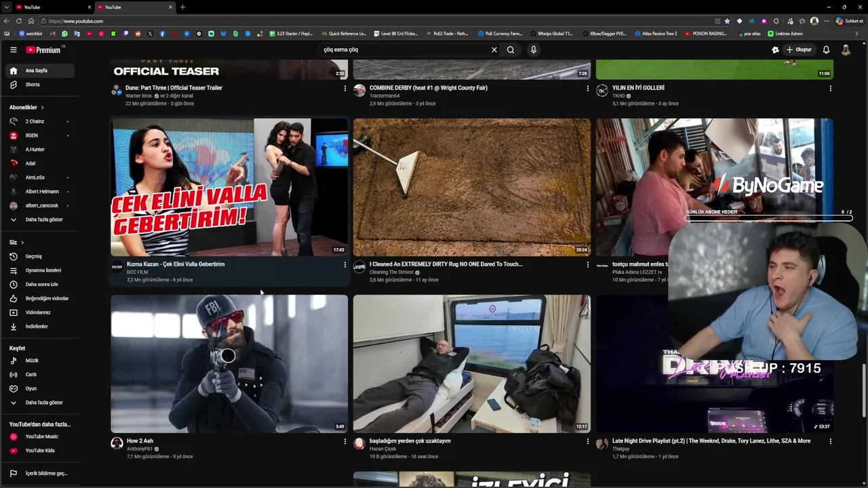Open Oyun gaming under Keşfet
Image resolution: width=868 pixels, height=488 pixels.
[40, 388]
